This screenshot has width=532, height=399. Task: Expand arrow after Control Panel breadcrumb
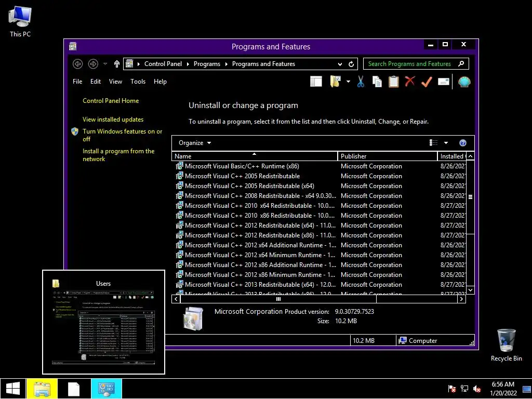(188, 64)
